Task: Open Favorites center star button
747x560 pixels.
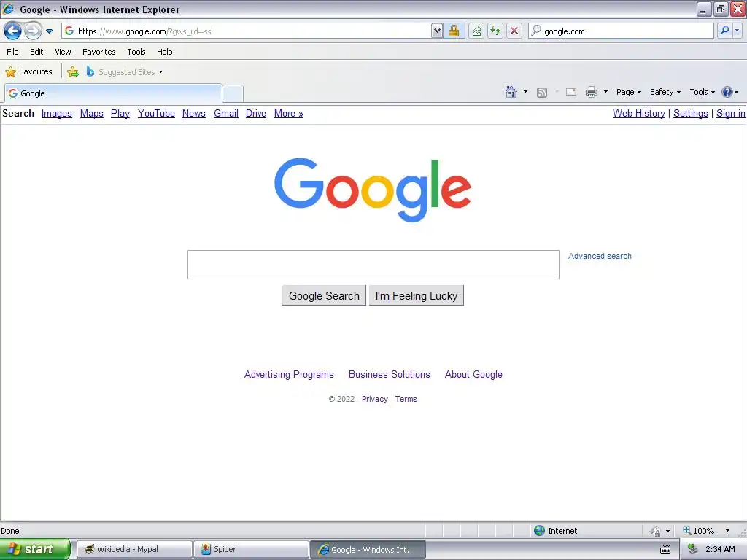Action: click(x=28, y=72)
